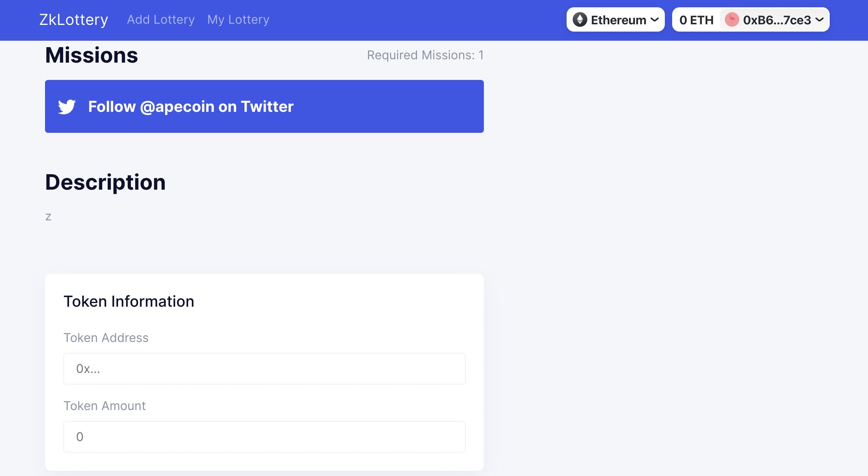Click the Follow @apecoin on Twitter button
Viewport: 868px width, 476px height.
[x=264, y=106]
